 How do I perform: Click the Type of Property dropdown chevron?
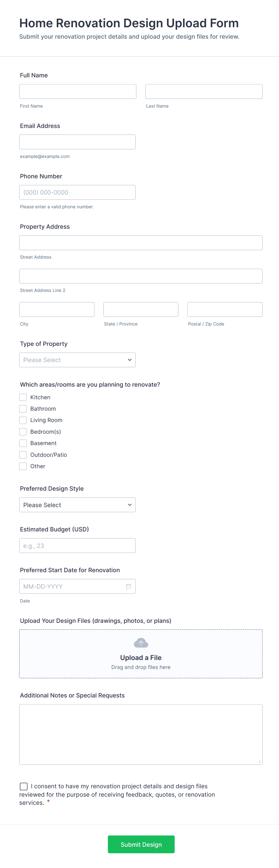[x=130, y=360]
